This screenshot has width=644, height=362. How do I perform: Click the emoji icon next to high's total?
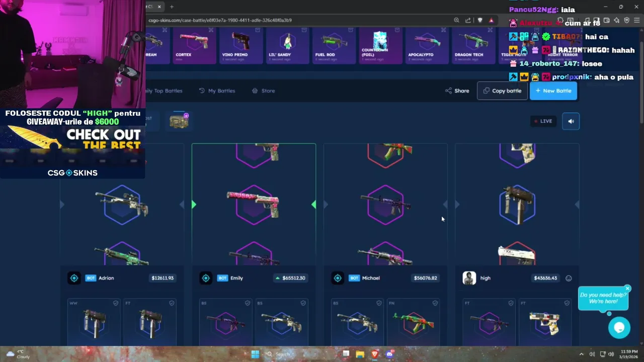point(569,278)
